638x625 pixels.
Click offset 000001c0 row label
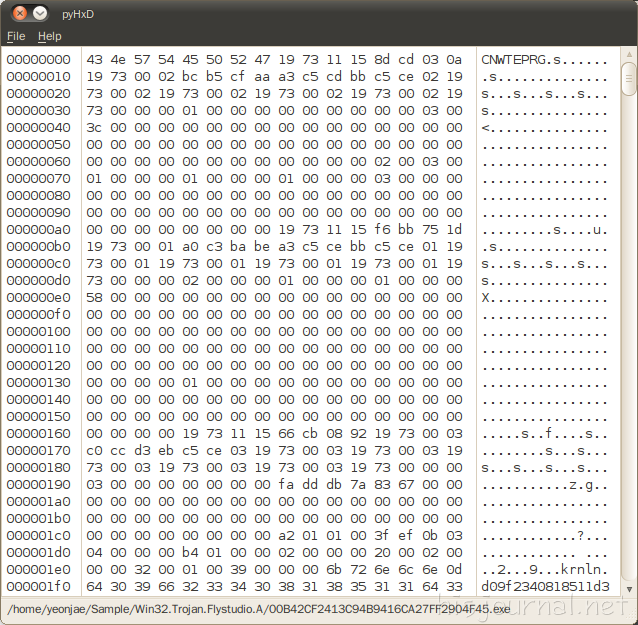38,535
